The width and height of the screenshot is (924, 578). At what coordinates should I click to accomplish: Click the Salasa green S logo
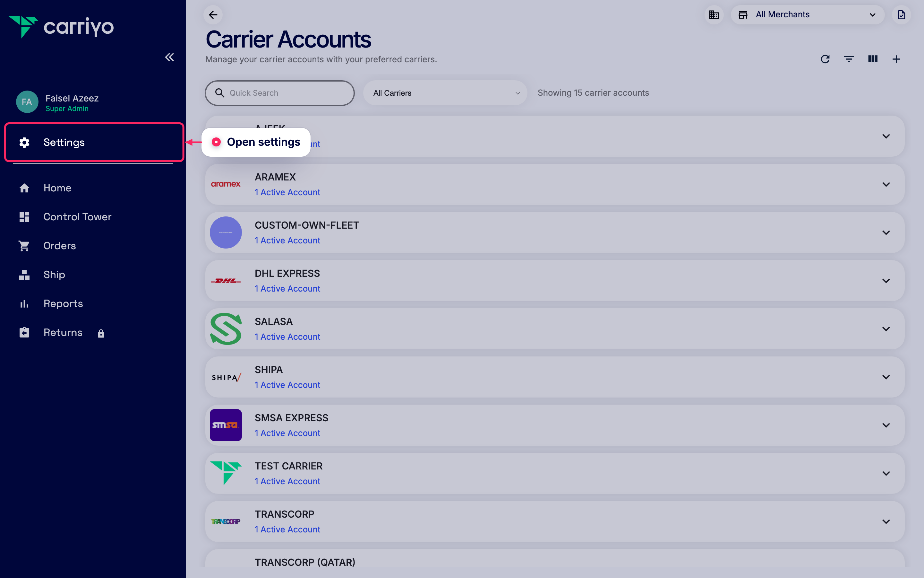(226, 329)
